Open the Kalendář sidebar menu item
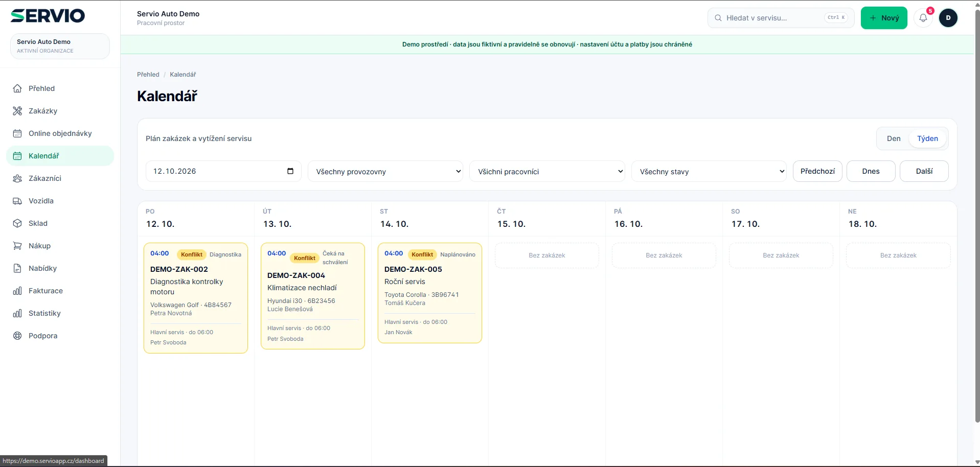This screenshot has height=467, width=980. tap(60, 156)
